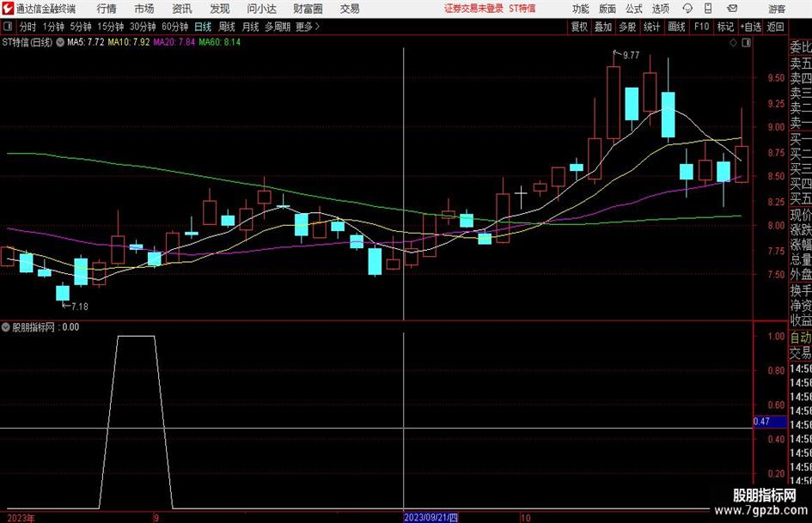Click the 通达信 red logo icon
The image size is (812, 523).
click(x=8, y=9)
